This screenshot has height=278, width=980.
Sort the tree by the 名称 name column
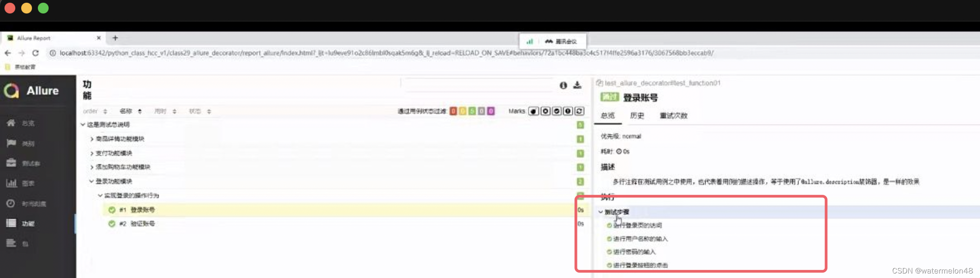coord(131,111)
